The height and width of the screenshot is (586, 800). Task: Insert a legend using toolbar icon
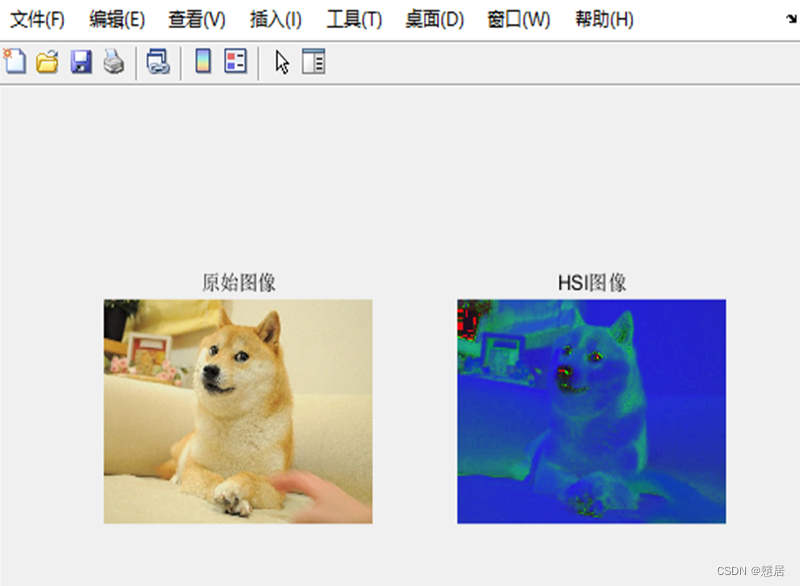(236, 61)
